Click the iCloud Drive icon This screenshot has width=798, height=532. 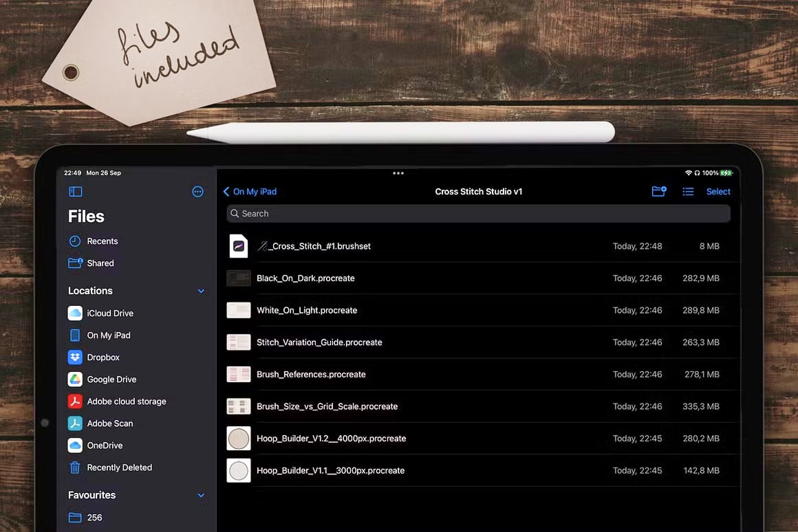click(x=75, y=313)
